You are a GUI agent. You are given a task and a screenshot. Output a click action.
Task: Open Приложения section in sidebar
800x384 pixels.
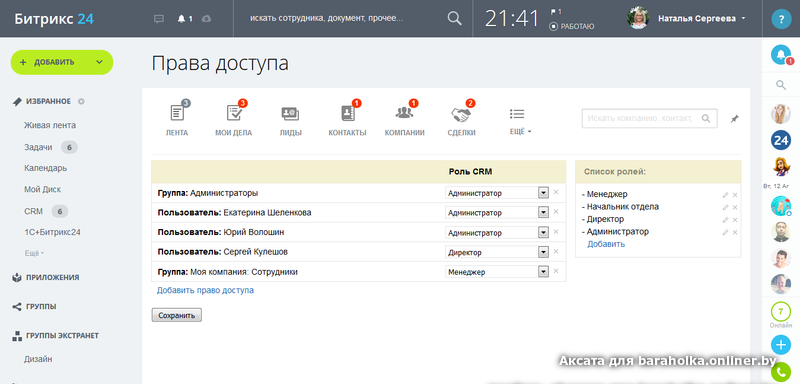pyautogui.click(x=45, y=277)
